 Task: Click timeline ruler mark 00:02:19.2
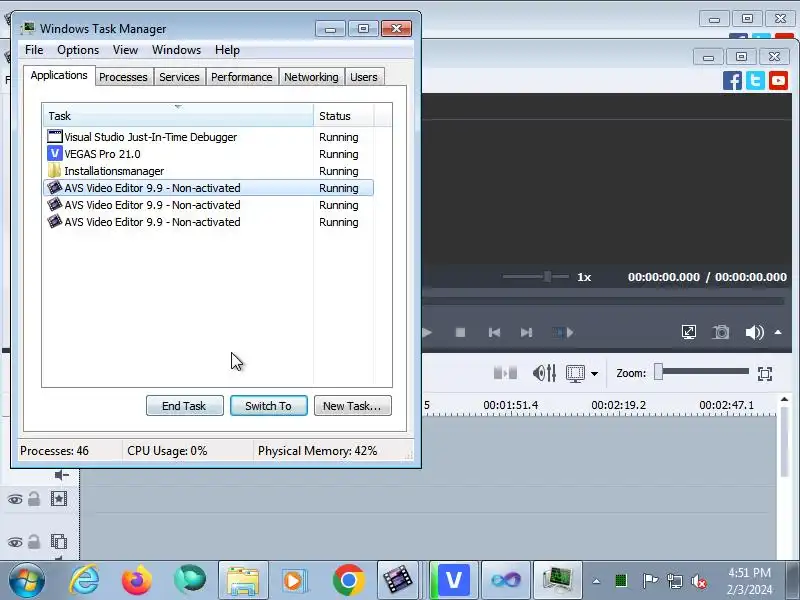[x=618, y=405]
